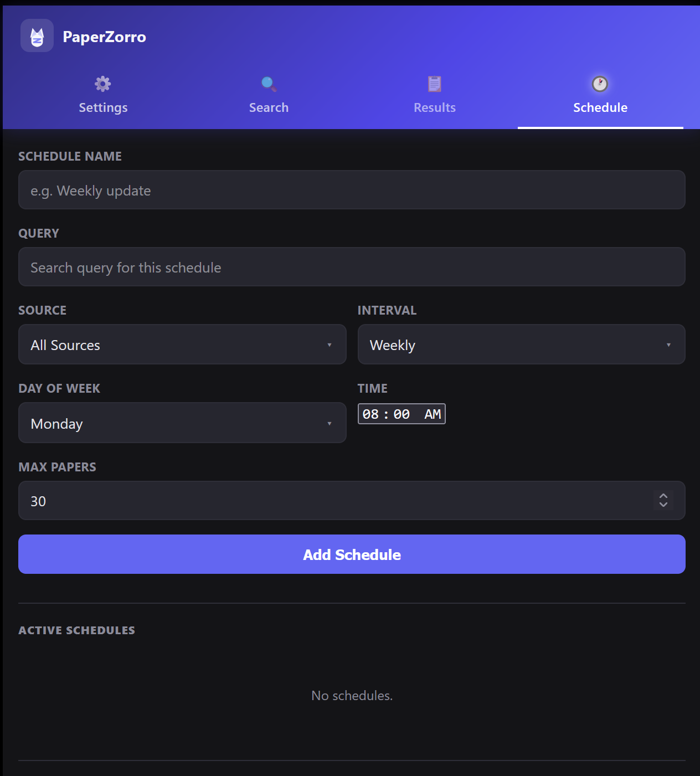Click the Schedule clock icon
Viewport: 700px width, 776px height.
click(600, 84)
